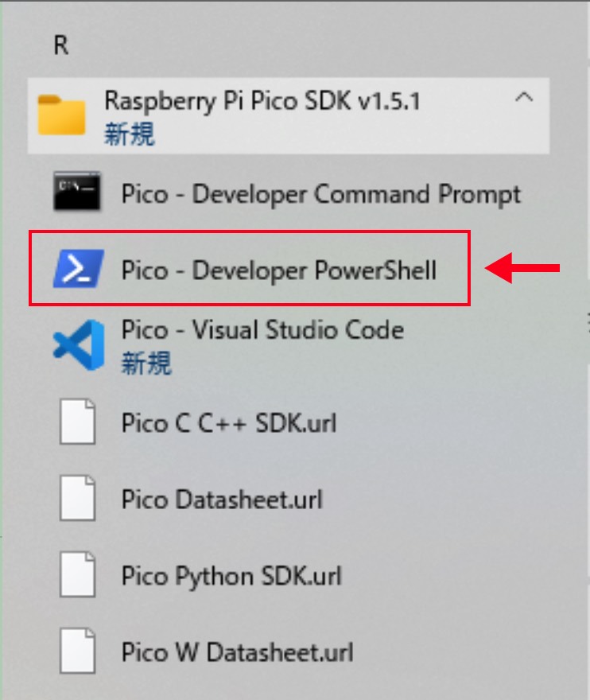Click the yellow Raspberry Pi Pico SDK folder icon
The width and height of the screenshot is (590, 700).
coord(62,115)
